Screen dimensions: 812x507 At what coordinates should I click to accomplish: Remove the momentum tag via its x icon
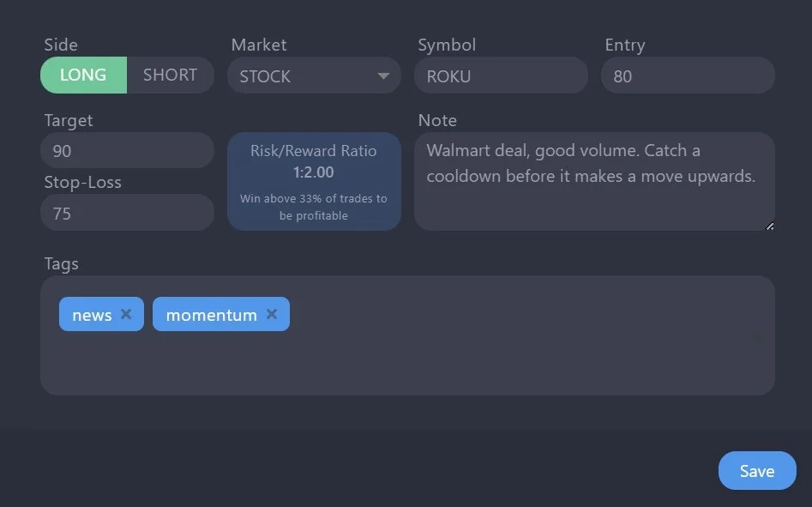pyautogui.click(x=272, y=314)
